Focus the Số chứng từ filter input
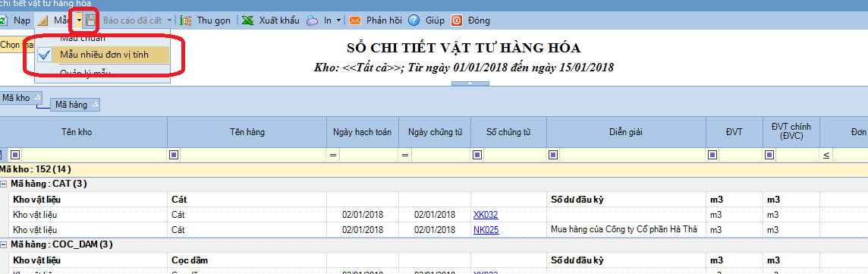 point(514,154)
